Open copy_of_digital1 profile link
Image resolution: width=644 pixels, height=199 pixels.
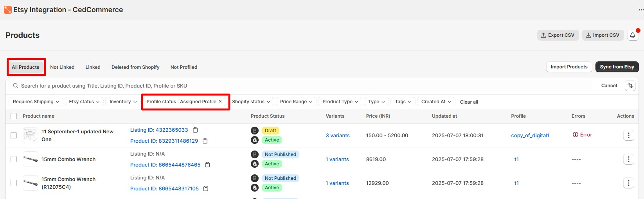(530, 135)
